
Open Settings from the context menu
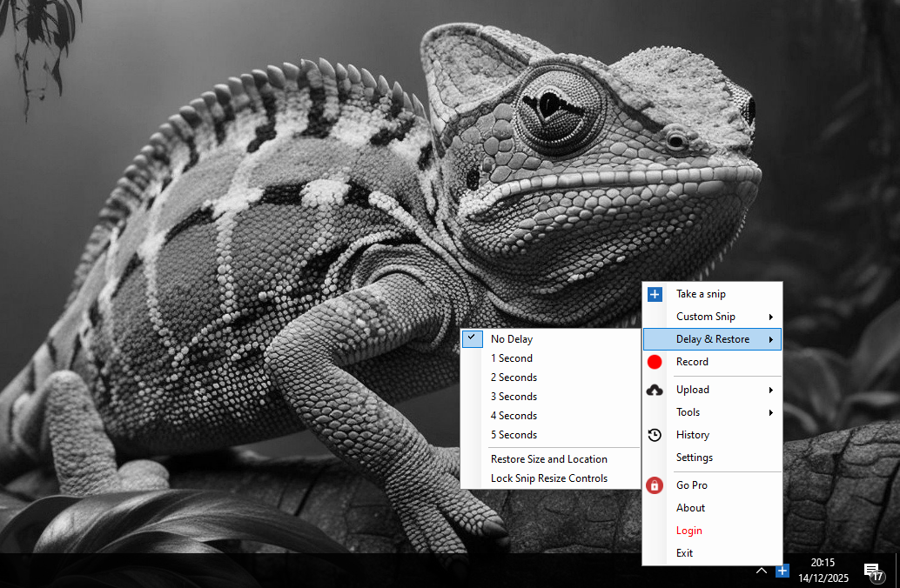(x=695, y=458)
